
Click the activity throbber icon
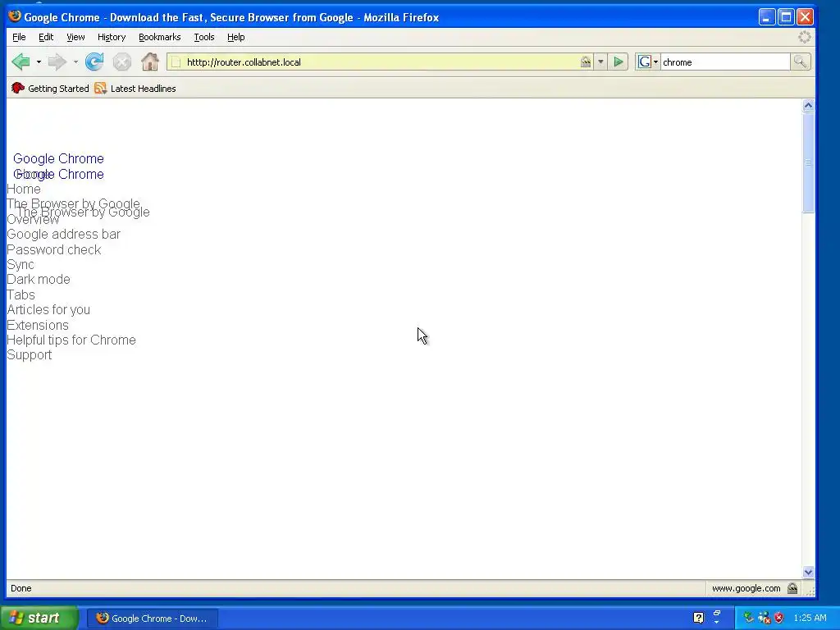coord(805,37)
